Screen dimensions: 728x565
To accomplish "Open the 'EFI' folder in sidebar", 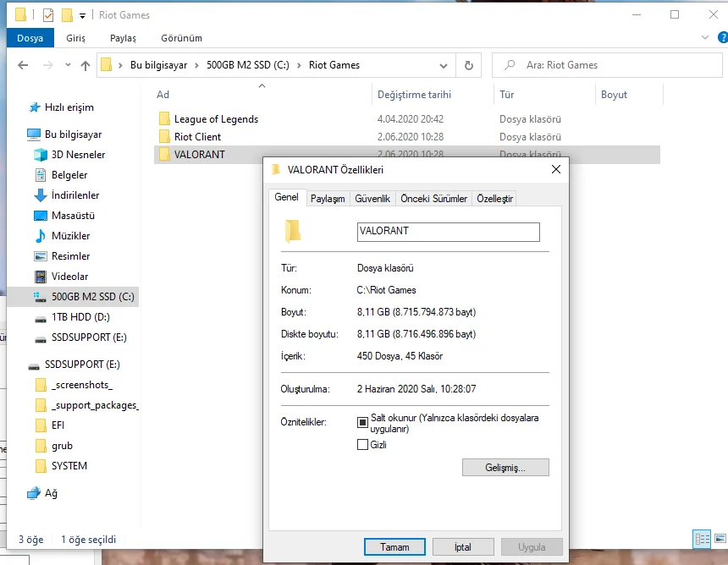I will pyautogui.click(x=58, y=425).
